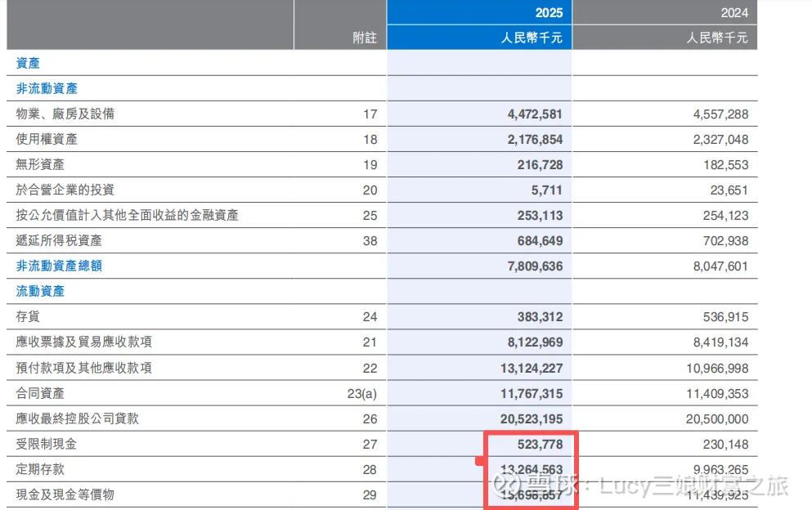Screen dimensions: 812x510
Task: Select the 流動資產 section heading
Action: coord(40,291)
